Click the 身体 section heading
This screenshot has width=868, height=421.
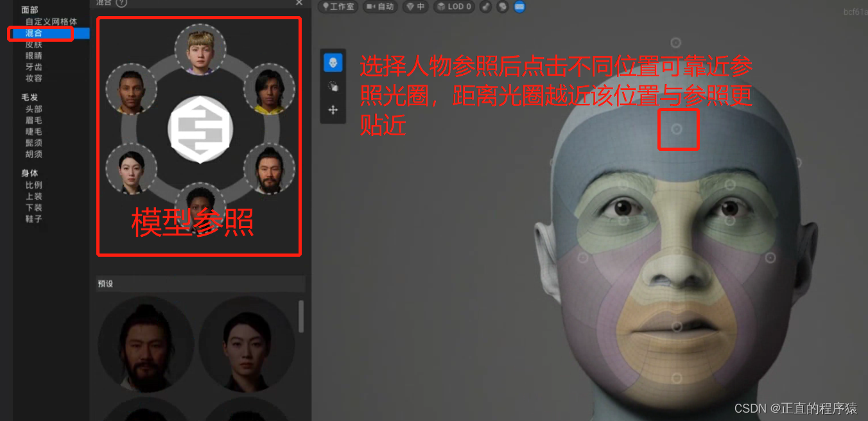pyautogui.click(x=30, y=173)
